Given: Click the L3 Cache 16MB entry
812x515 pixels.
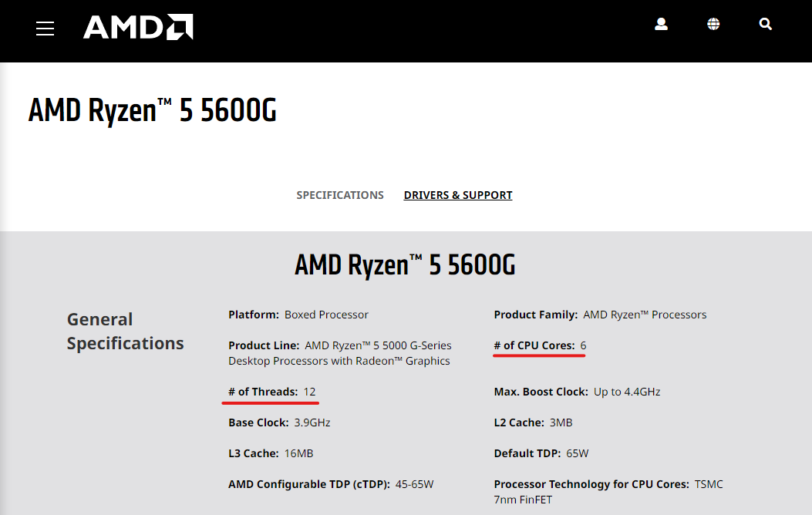Looking at the screenshot, I should (x=271, y=453).
